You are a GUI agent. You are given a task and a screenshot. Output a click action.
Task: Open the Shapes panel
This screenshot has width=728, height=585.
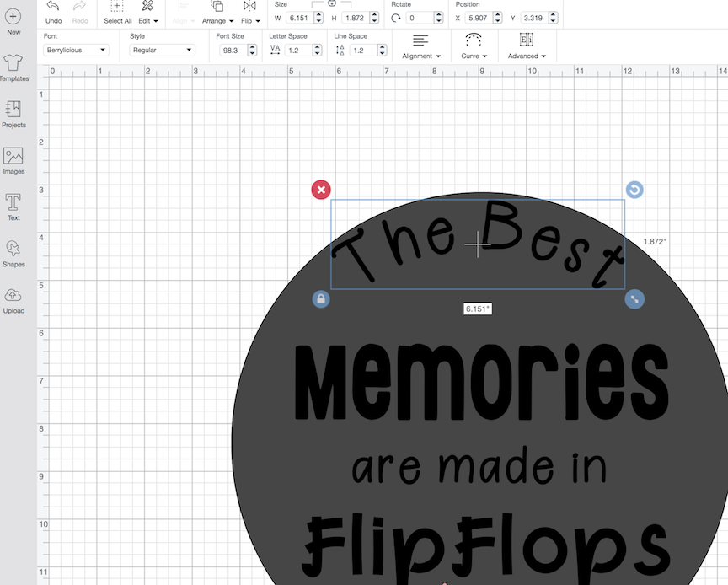[x=13, y=254]
